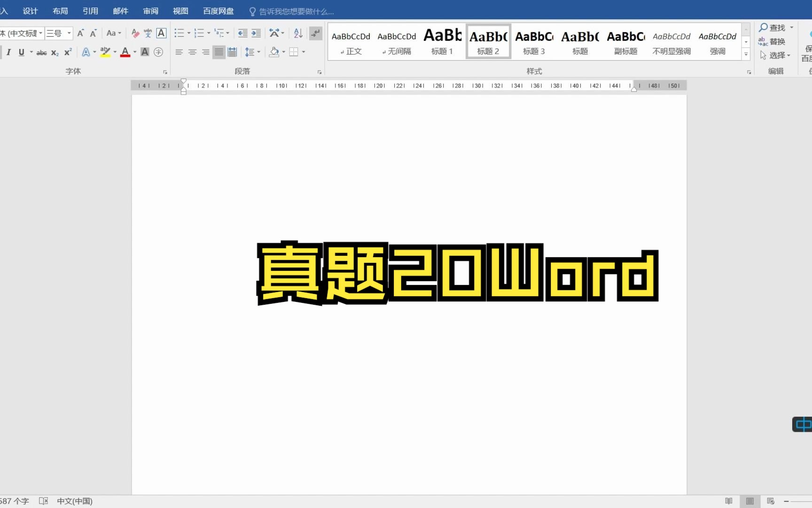The width and height of the screenshot is (812, 508).
Task: Pick the red font color swatch
Action: [x=125, y=52]
